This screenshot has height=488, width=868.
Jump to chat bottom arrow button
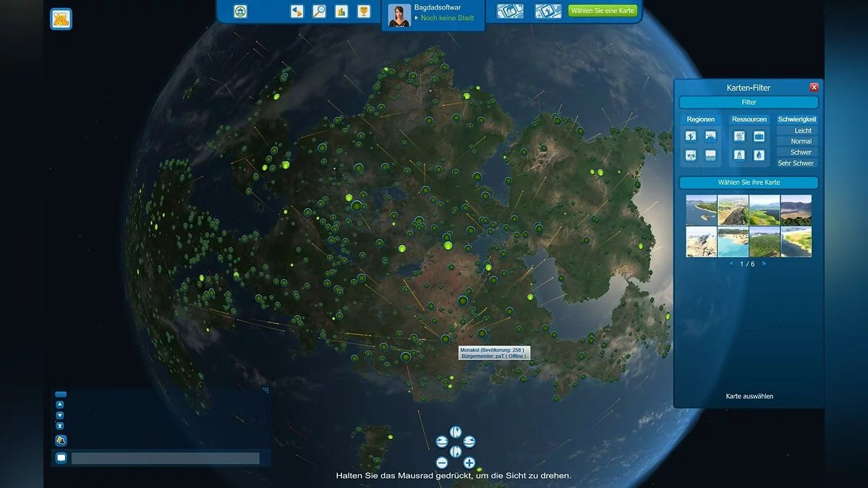60,426
